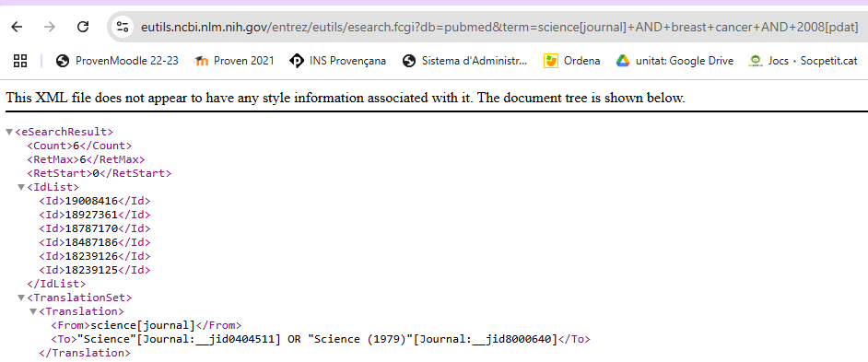
Task: Open Jocs Socpetit.cat bookmark
Action: 803,61
